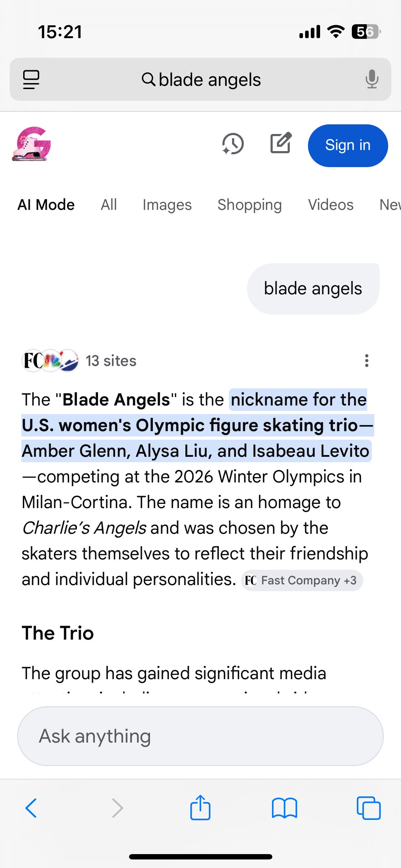Go forward with the forward arrow
The width and height of the screenshot is (401, 868).
[117, 808]
